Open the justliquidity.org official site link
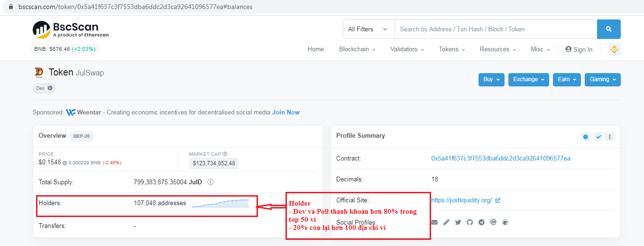The height and width of the screenshot is (246, 644). (x=461, y=200)
